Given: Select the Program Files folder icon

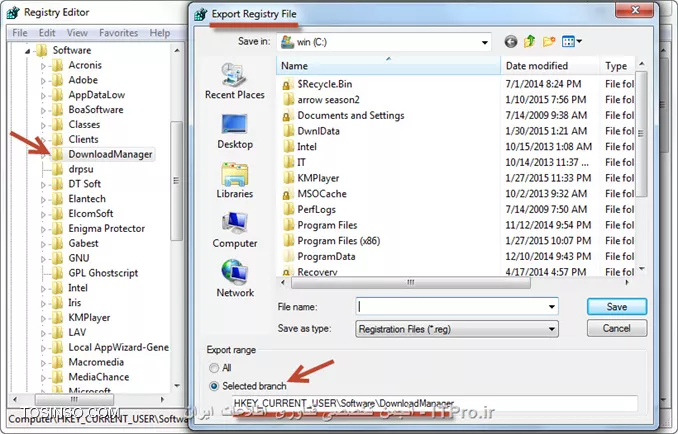Looking at the screenshot, I should tap(288, 225).
